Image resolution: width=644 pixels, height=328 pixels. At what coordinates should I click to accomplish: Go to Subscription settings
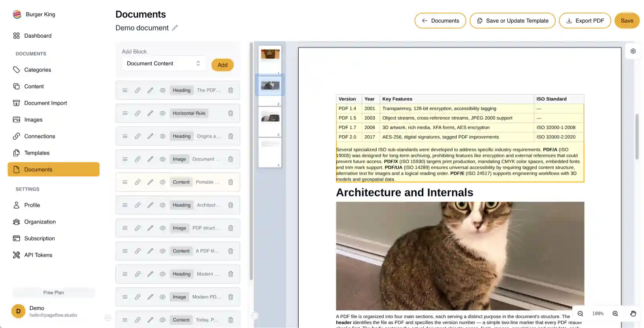(53, 238)
